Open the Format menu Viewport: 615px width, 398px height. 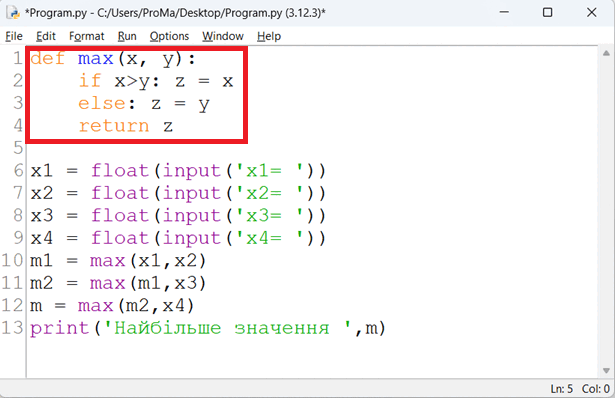tap(86, 36)
